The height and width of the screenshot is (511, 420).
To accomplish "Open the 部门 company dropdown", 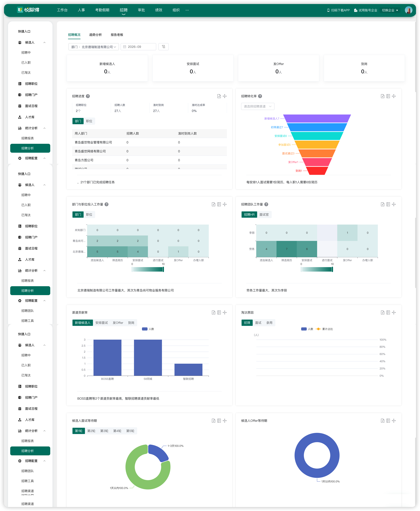I will [94, 47].
